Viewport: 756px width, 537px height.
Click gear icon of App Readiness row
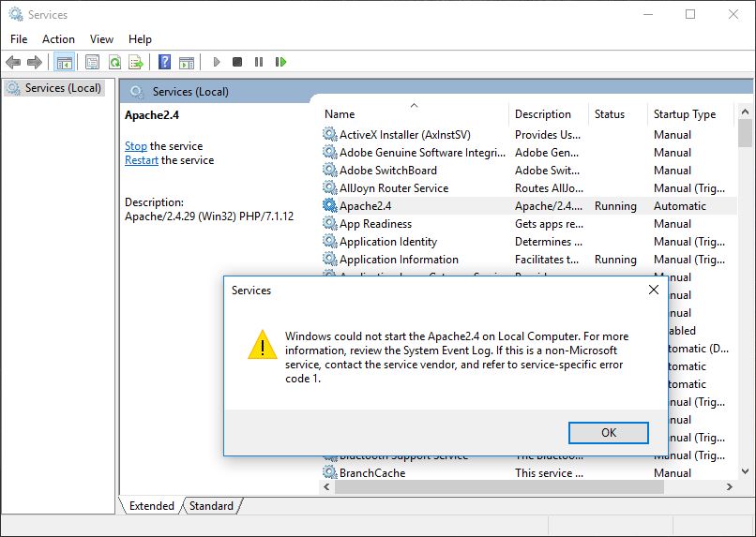pyautogui.click(x=330, y=223)
